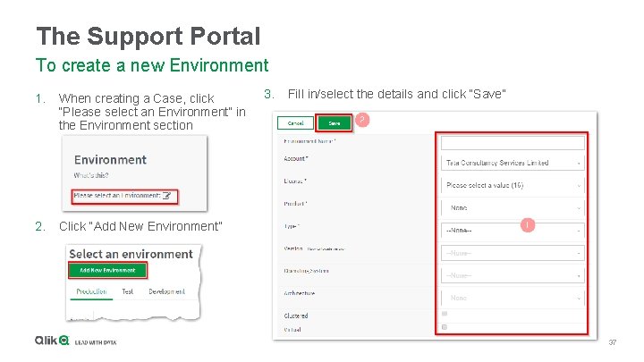Click the page number 37
The width and height of the screenshot is (644, 362).
click(x=613, y=342)
